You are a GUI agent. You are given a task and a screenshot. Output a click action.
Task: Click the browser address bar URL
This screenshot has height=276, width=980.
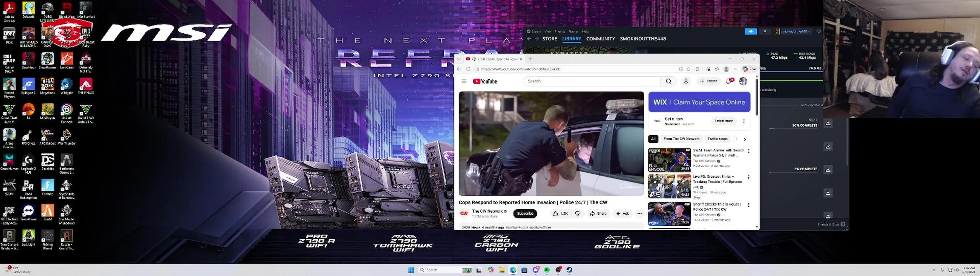pos(521,69)
